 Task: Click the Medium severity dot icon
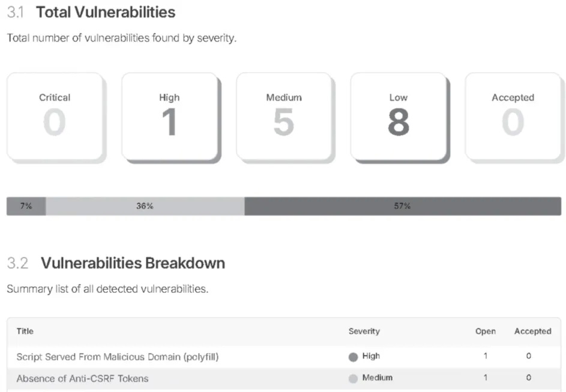pos(353,378)
